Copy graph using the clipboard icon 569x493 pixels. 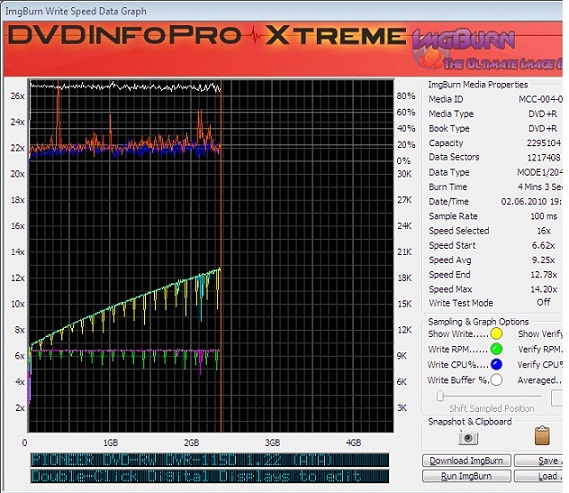point(542,435)
